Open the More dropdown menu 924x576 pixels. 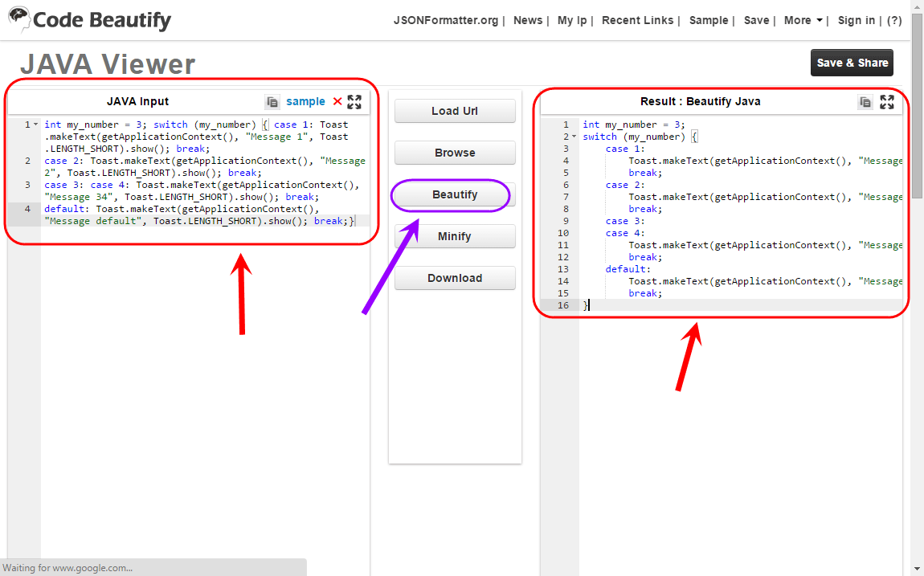coord(803,20)
